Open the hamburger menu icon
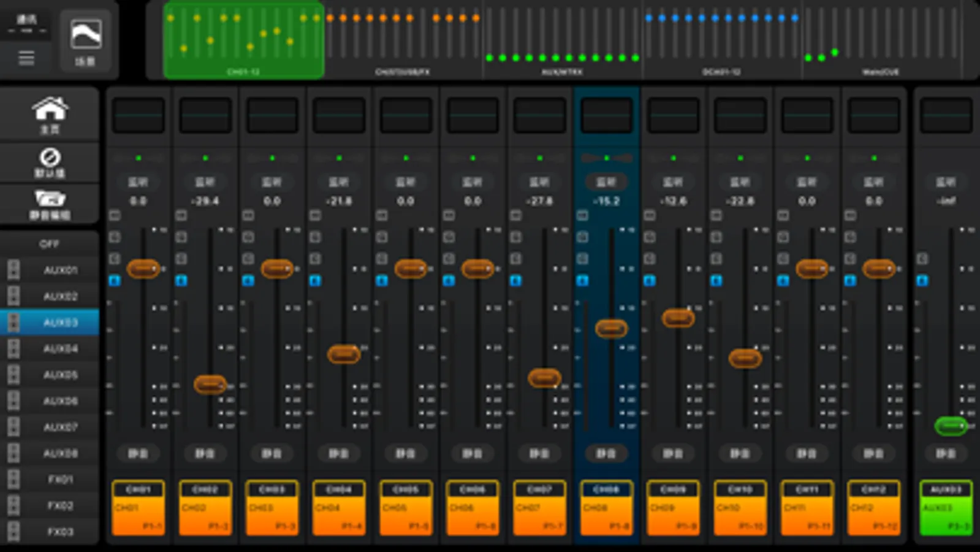The height and width of the screenshot is (552, 980). click(26, 58)
